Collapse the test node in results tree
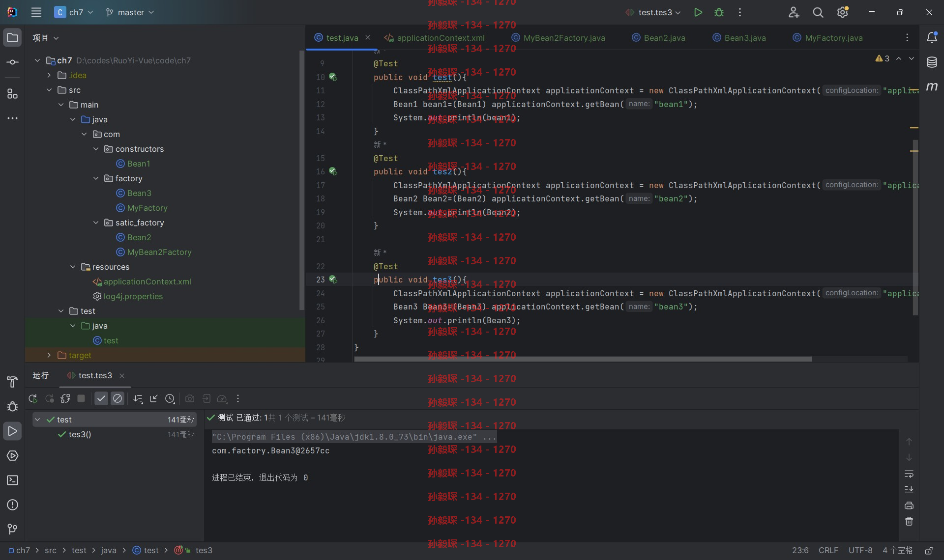944x560 pixels. (37, 420)
